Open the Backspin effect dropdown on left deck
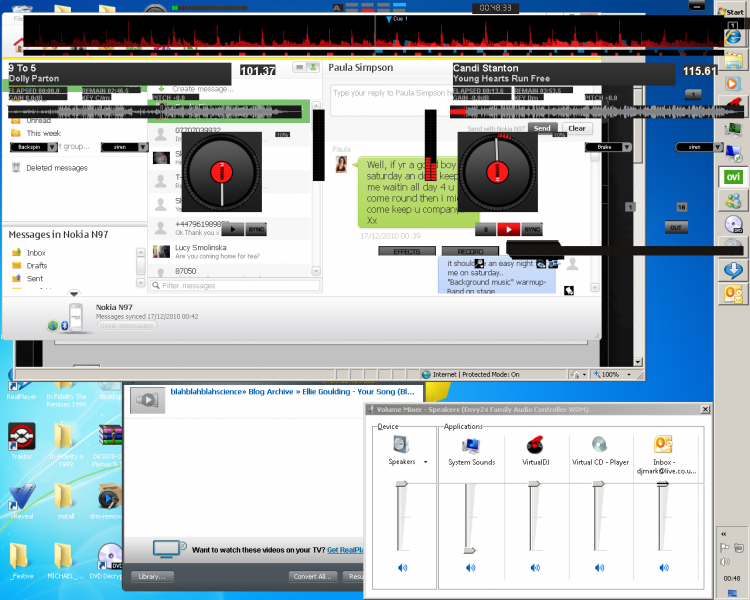This screenshot has width=750, height=600. point(34,147)
